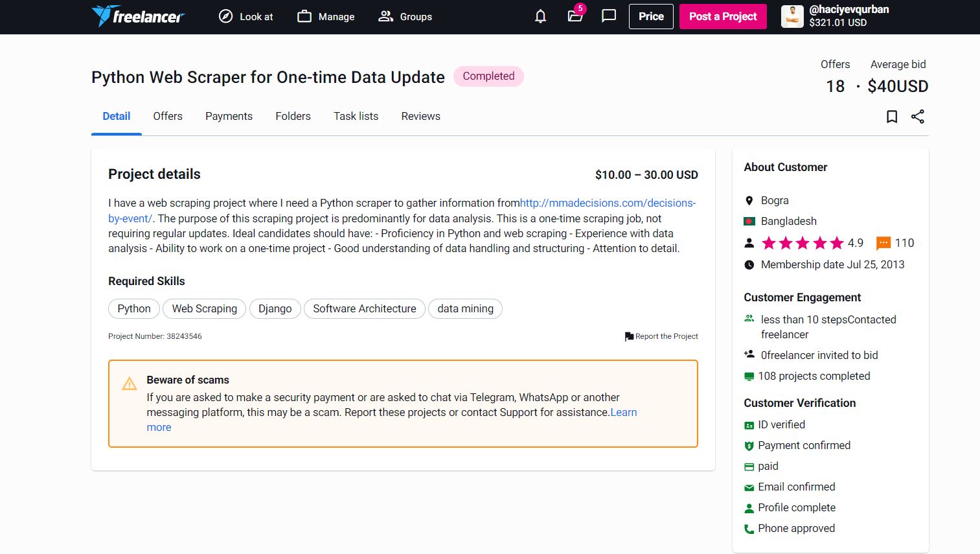The width and height of the screenshot is (980, 554).
Task: Bookmark this project
Action: [892, 117]
